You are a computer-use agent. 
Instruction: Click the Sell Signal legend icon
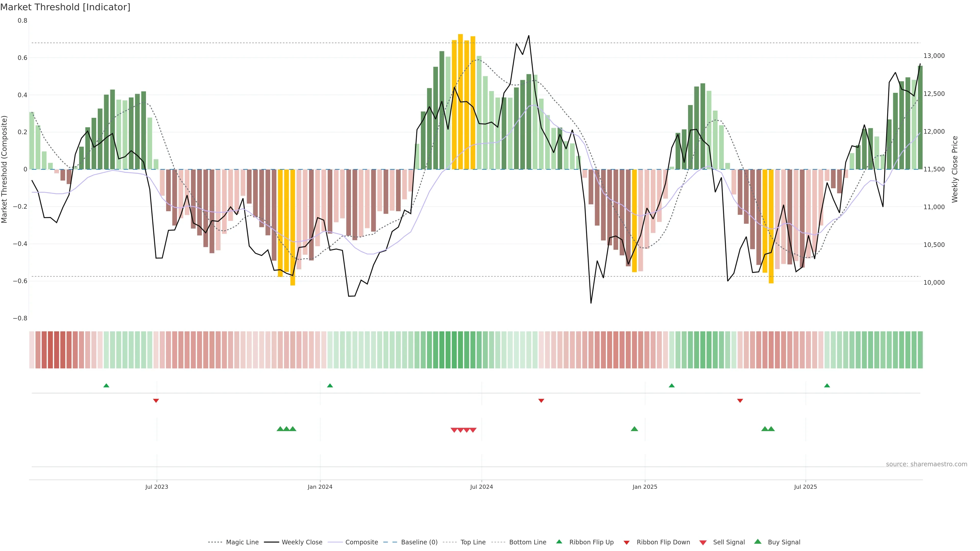703,543
